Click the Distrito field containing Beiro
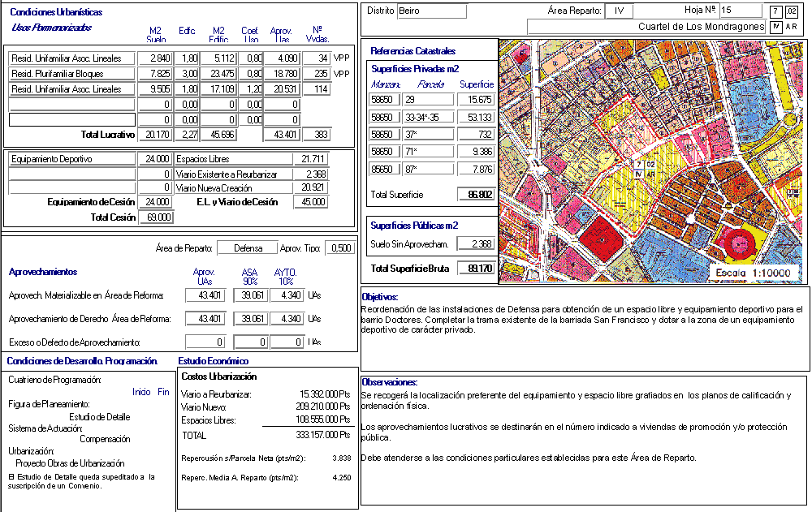Viewport: 812px width, 512px height. point(431,11)
